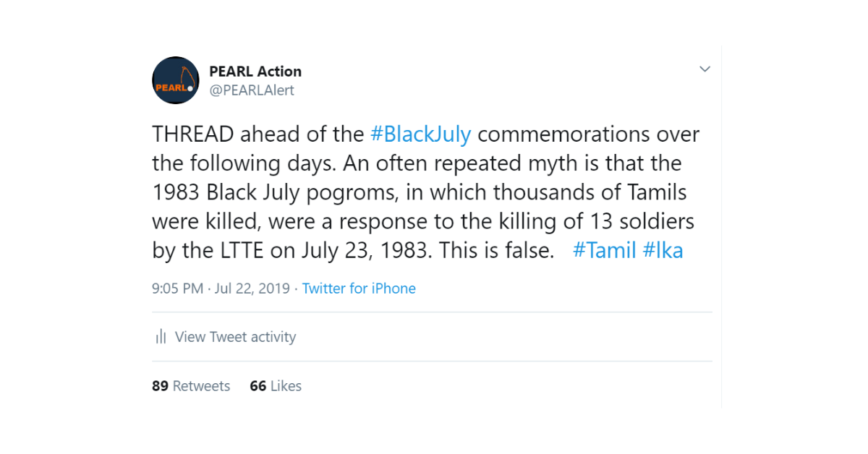This screenshot has width=868, height=454.
Task: Open the tweet options chevron menu
Action: [x=705, y=69]
